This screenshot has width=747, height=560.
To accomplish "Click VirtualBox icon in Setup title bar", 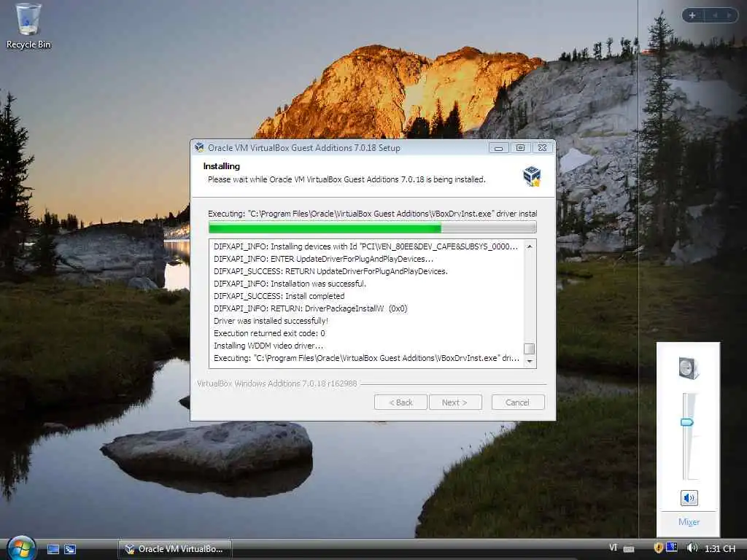I will [199, 147].
